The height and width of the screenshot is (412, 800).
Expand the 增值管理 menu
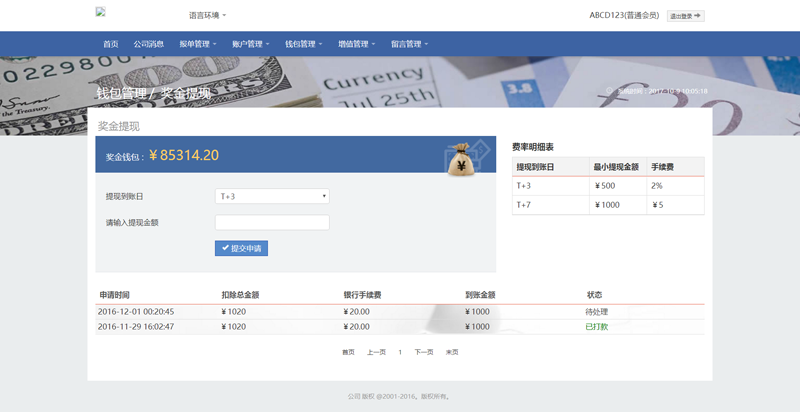(x=357, y=44)
